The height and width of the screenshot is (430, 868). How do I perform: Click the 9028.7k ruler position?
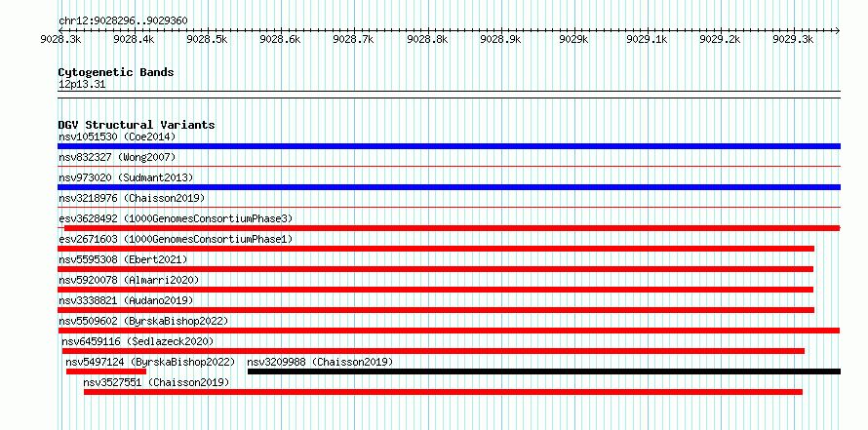click(354, 39)
